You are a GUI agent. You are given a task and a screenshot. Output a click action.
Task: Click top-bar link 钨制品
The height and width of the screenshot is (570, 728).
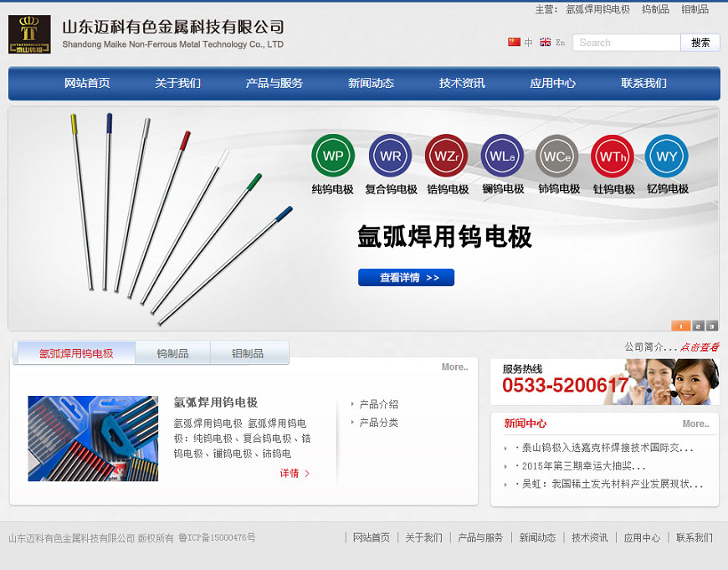[x=655, y=9]
